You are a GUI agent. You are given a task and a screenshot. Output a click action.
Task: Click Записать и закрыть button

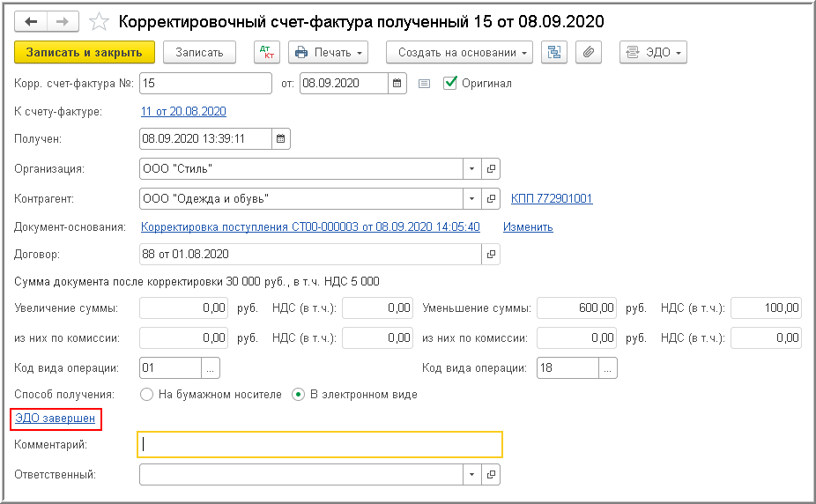85,53
